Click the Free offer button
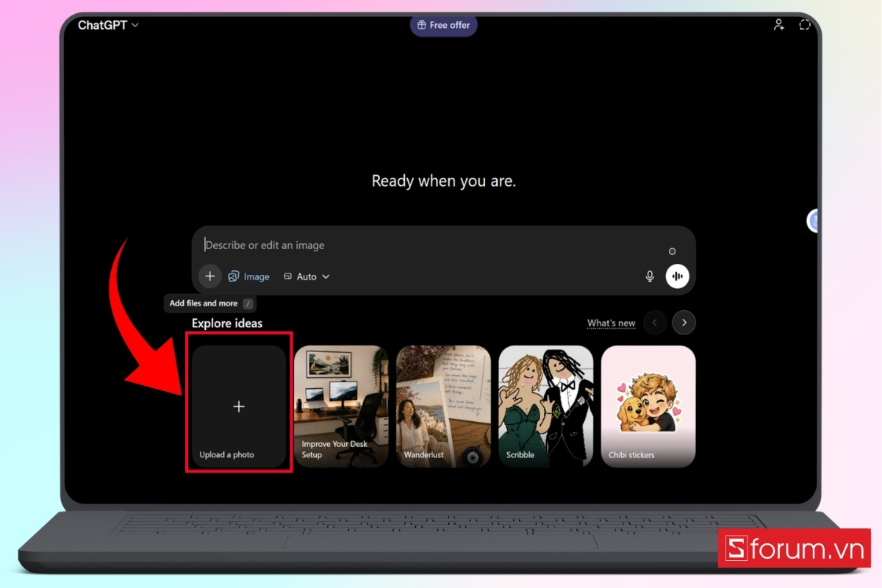This screenshot has height=588, width=882. click(x=444, y=25)
